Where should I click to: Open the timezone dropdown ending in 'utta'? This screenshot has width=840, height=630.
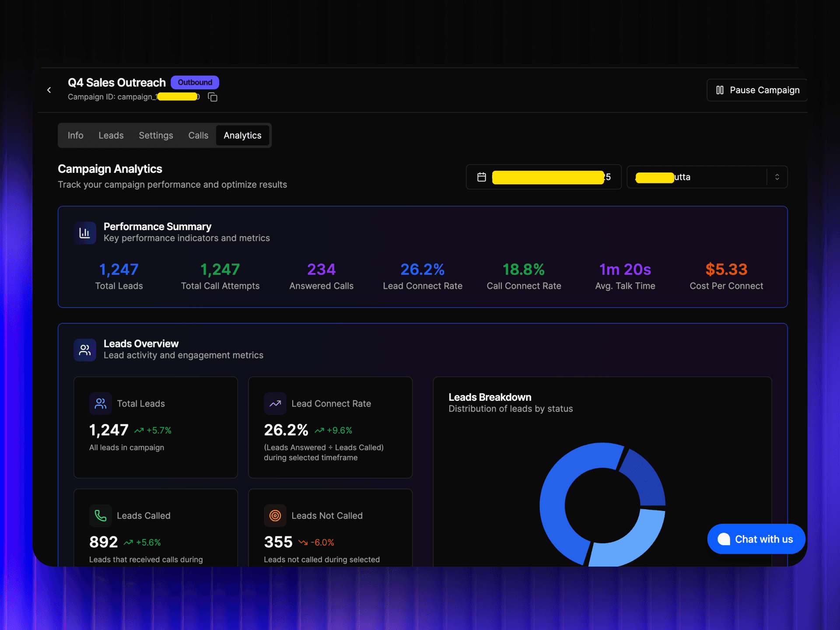click(x=707, y=177)
